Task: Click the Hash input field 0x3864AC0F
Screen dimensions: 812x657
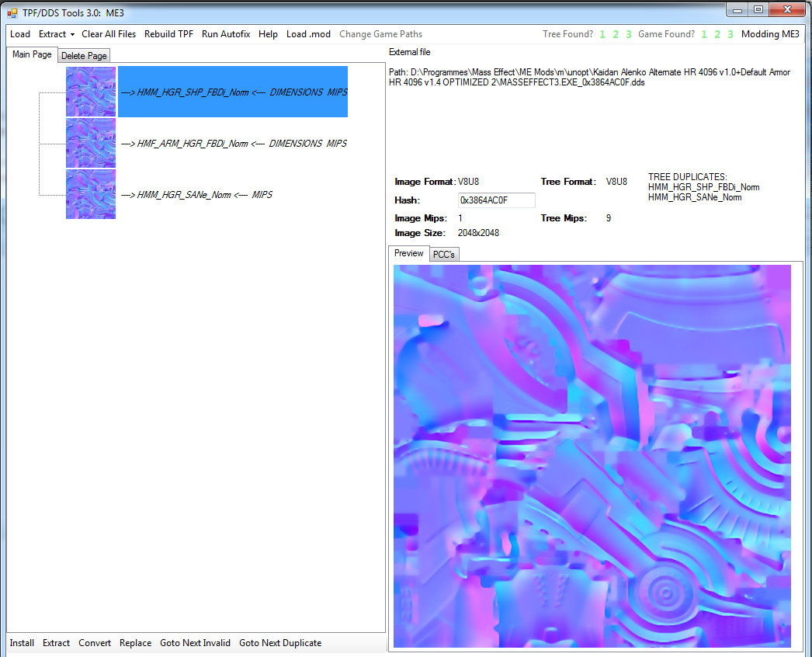Action: pos(496,200)
